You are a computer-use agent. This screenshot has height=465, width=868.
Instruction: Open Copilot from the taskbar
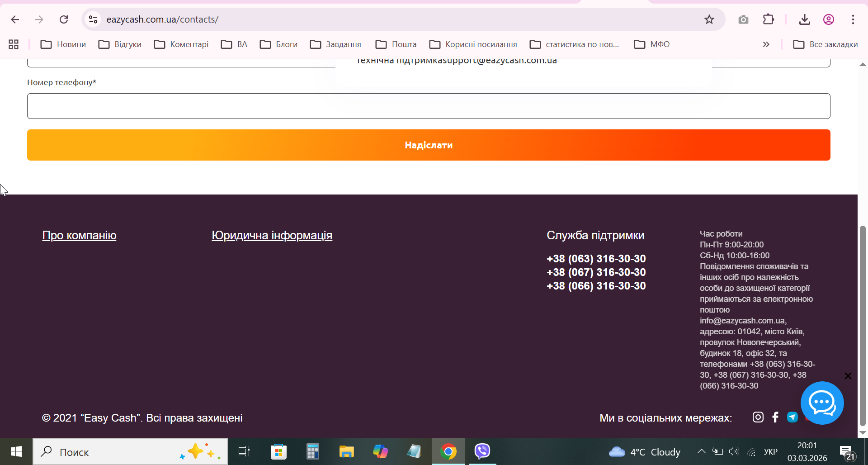point(380,451)
